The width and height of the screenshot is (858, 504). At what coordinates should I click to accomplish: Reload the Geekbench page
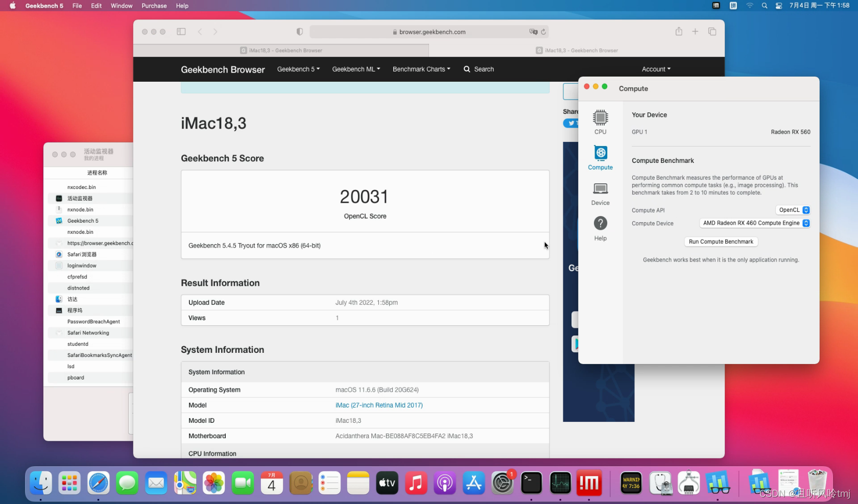pyautogui.click(x=543, y=32)
